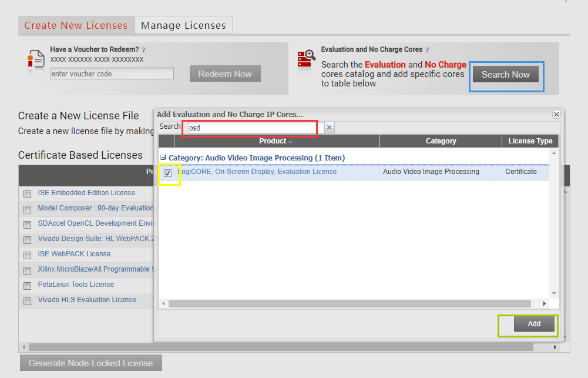Check ISE WebPACK License box
The width and height of the screenshot is (588, 378).
pos(28,255)
